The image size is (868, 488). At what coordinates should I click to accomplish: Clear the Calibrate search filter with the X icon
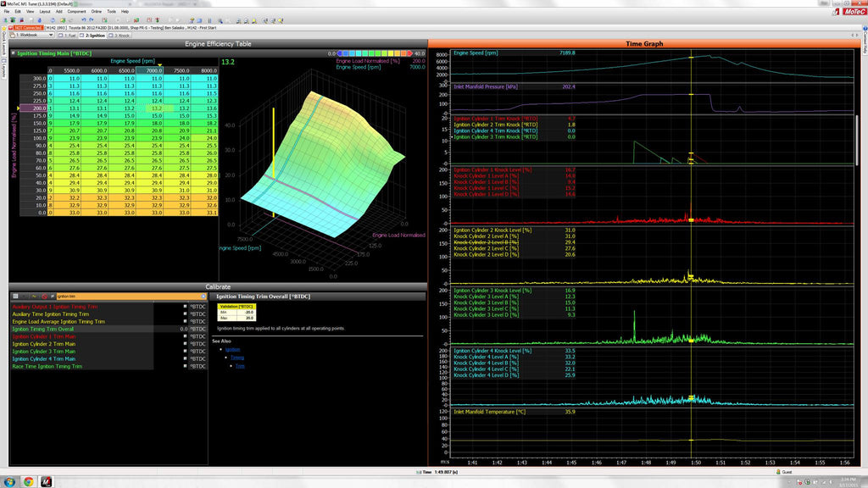(203, 296)
